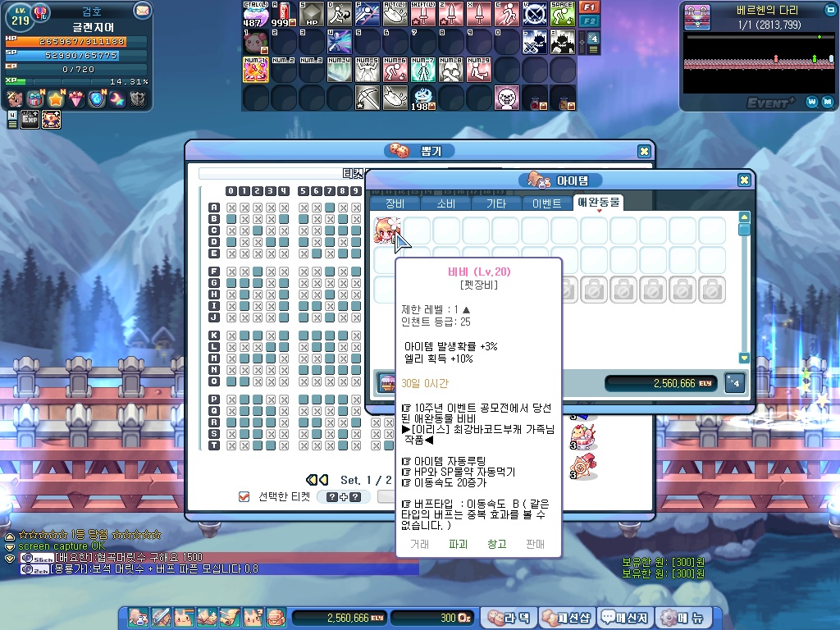Click the random number ?+? button
The height and width of the screenshot is (630, 840).
pyautogui.click(x=344, y=496)
